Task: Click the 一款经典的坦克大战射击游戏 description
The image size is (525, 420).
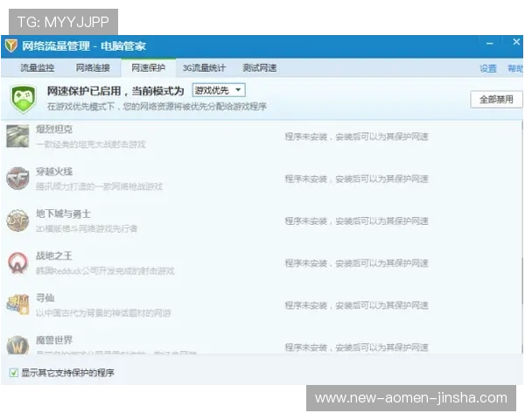Action: pyautogui.click(x=91, y=144)
